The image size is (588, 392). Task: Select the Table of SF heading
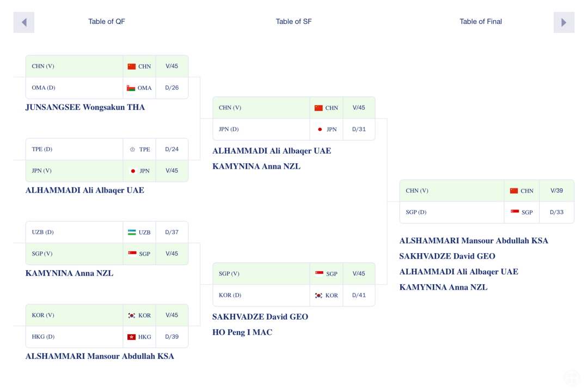coord(293,22)
